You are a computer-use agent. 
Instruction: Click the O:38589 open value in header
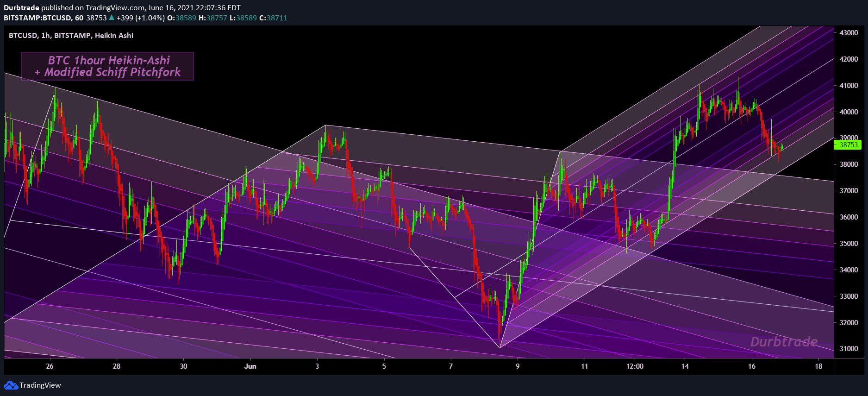(181, 18)
